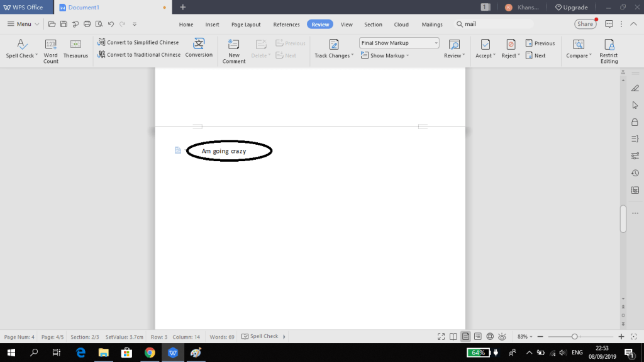Screen dimensions: 644x362
Task: Open the Word Count tool
Action: click(51, 49)
